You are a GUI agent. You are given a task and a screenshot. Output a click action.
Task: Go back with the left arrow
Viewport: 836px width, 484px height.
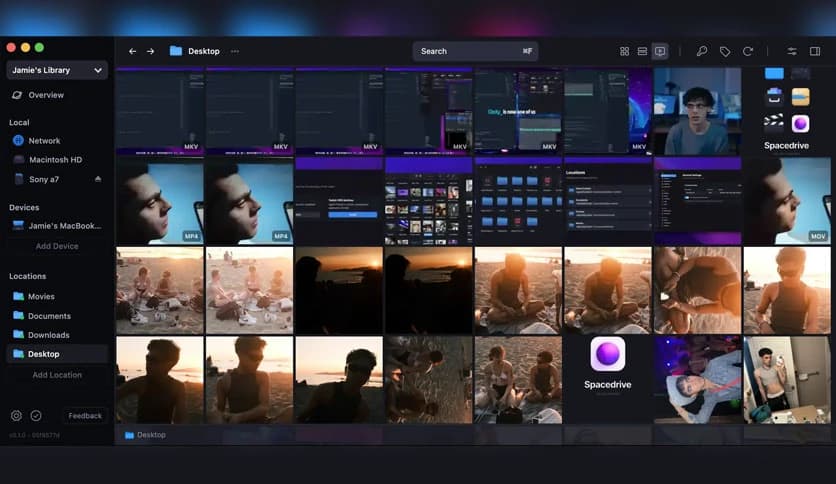132,51
